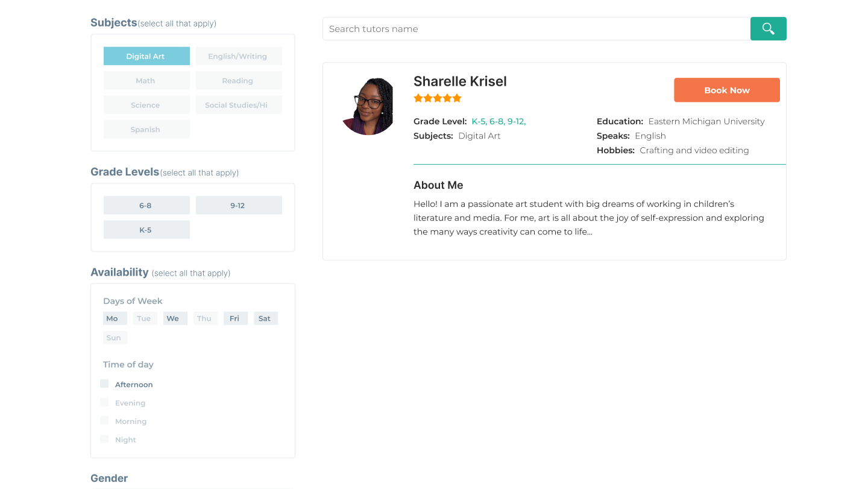868x489 pixels.
Task: Select Sat availability day
Action: (265, 318)
